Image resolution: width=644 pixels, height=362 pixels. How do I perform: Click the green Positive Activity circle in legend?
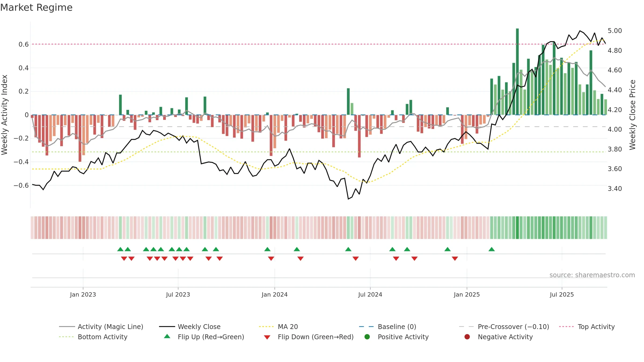tap(367, 337)
